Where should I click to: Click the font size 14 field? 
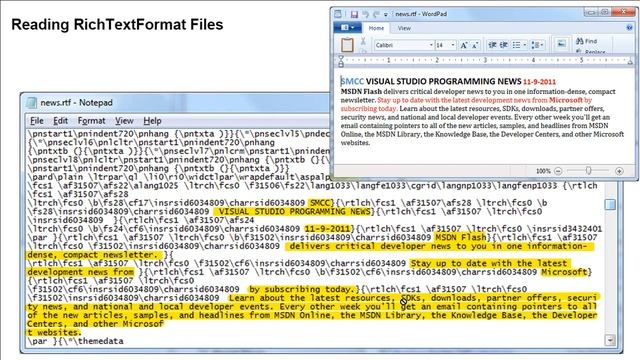coord(442,45)
